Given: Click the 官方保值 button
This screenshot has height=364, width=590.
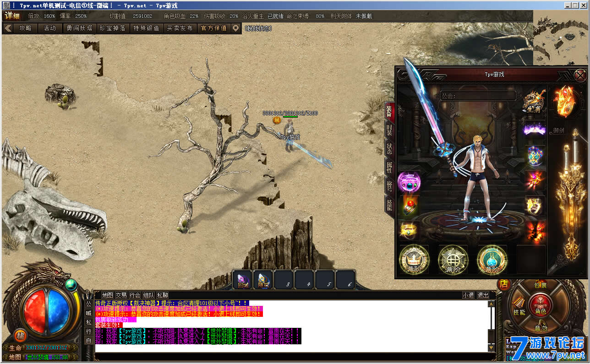Looking at the screenshot, I should point(213,28).
